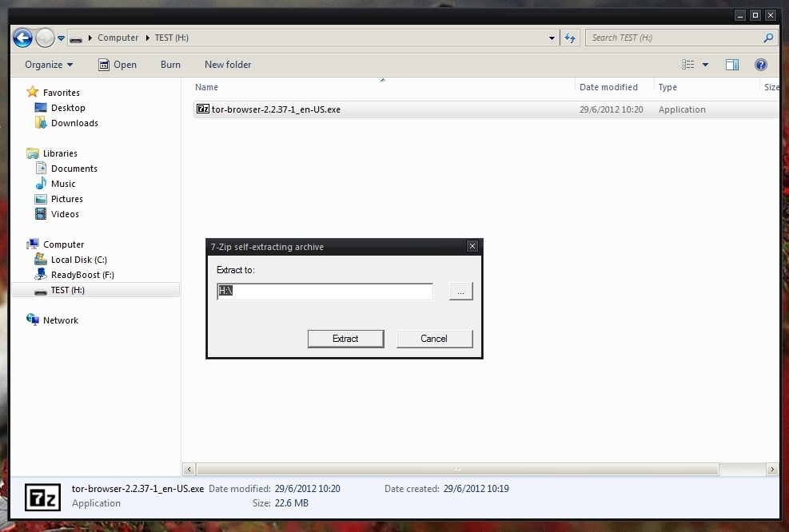Sort files by Name column

tap(206, 87)
